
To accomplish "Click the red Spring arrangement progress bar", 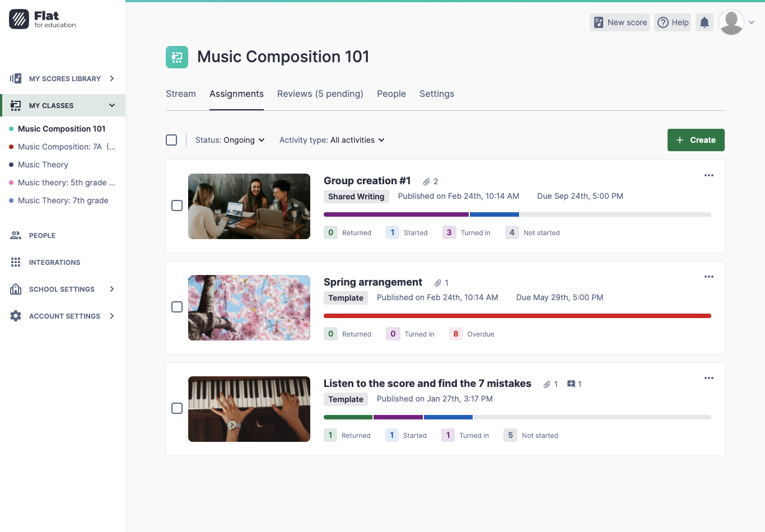I will coord(517,316).
